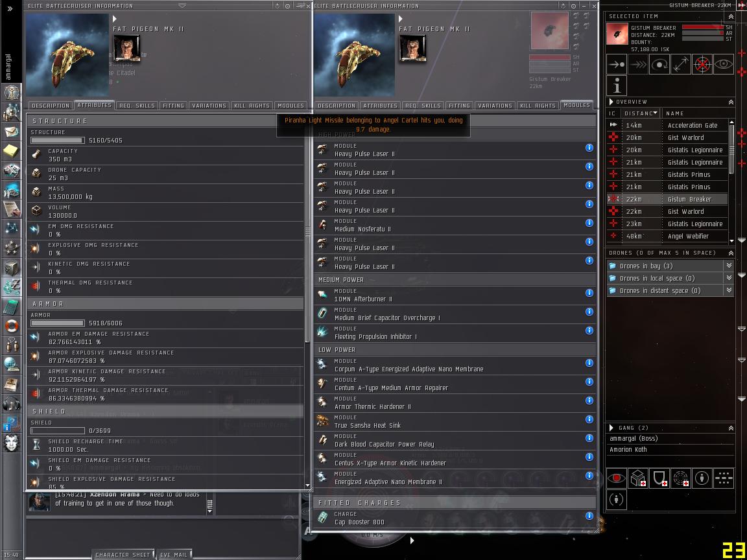The height and width of the screenshot is (560, 747).
Task: Open Description tab in right info window
Action: (x=337, y=106)
